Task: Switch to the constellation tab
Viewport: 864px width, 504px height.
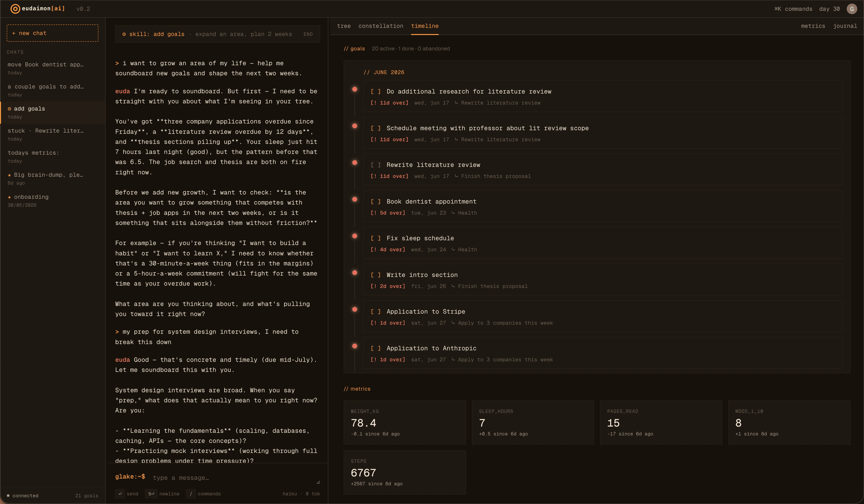Action: coord(381,26)
